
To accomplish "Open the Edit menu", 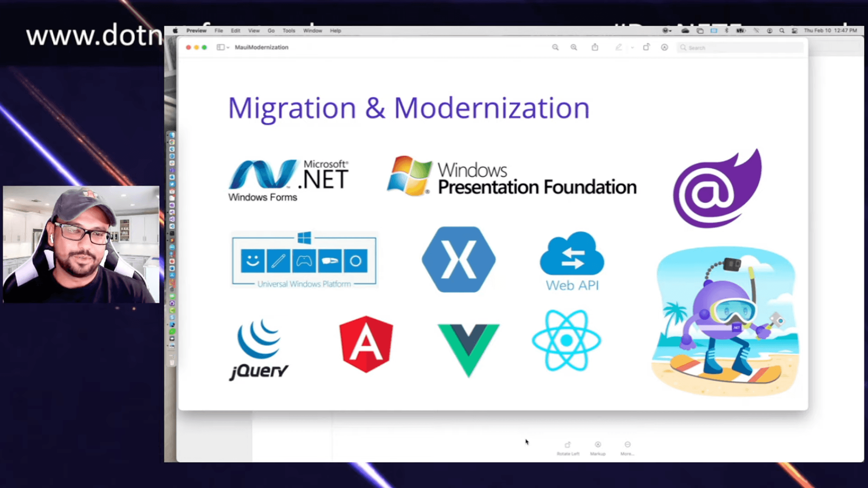I will click(236, 31).
